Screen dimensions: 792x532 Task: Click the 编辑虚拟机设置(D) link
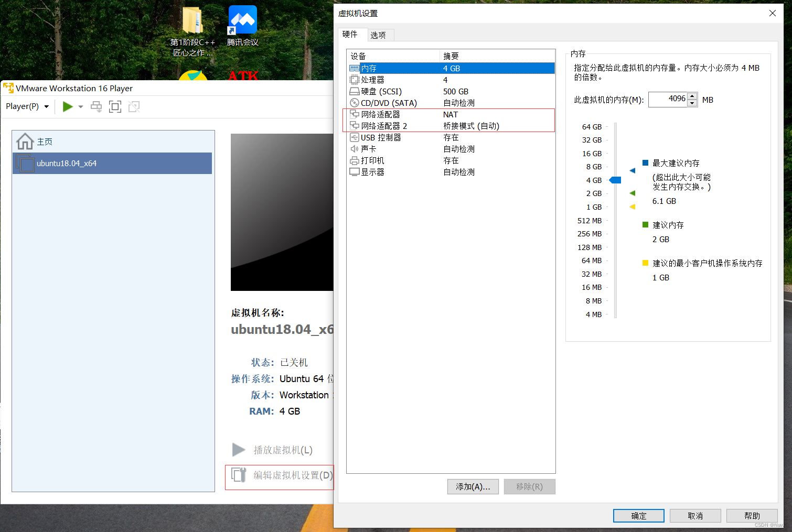293,475
